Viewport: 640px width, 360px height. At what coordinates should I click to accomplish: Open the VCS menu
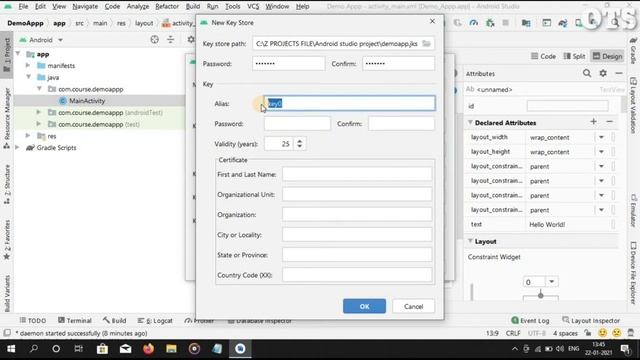[x=253, y=7]
